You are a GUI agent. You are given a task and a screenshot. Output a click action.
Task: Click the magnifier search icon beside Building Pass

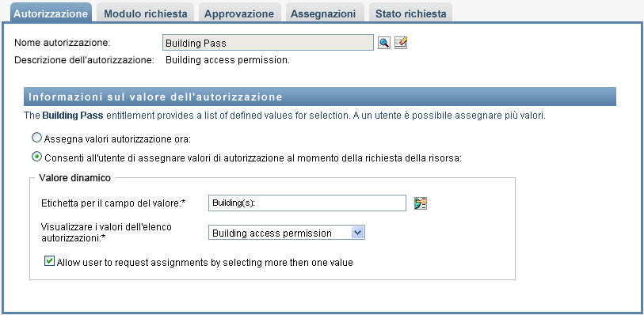pos(384,43)
